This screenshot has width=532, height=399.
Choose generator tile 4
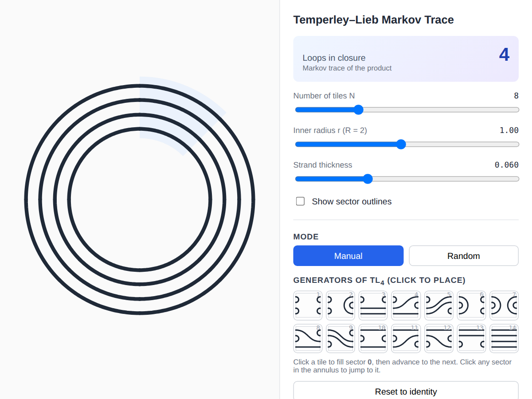406,305
